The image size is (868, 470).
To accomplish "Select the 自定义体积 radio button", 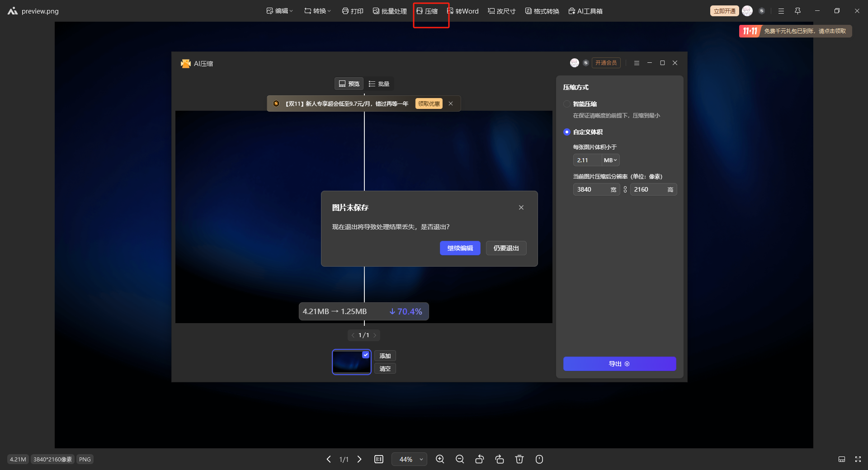I will pyautogui.click(x=567, y=132).
